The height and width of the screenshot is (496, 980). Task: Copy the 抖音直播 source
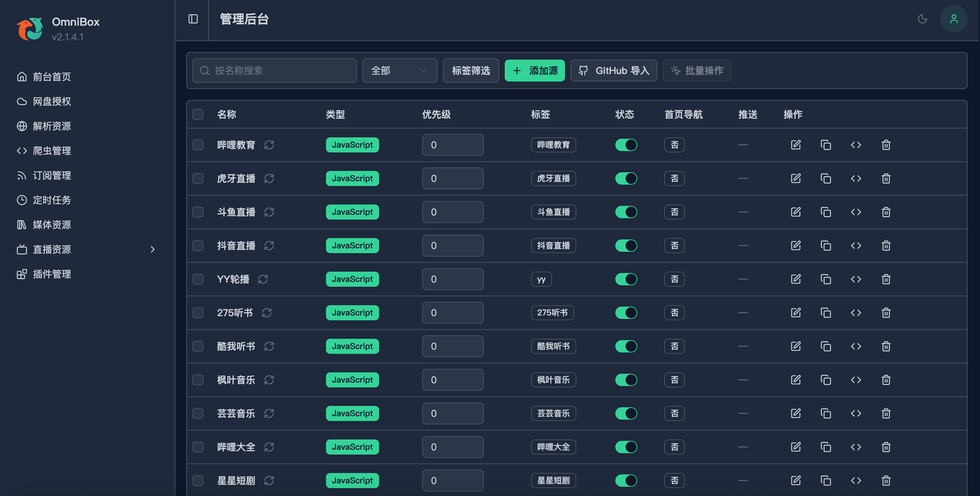coord(826,246)
